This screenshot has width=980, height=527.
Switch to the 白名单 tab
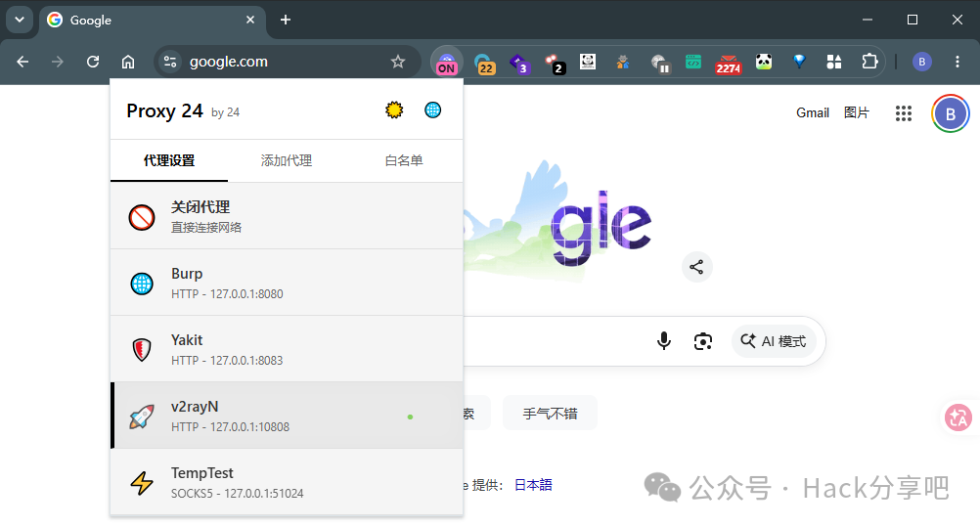pos(404,160)
